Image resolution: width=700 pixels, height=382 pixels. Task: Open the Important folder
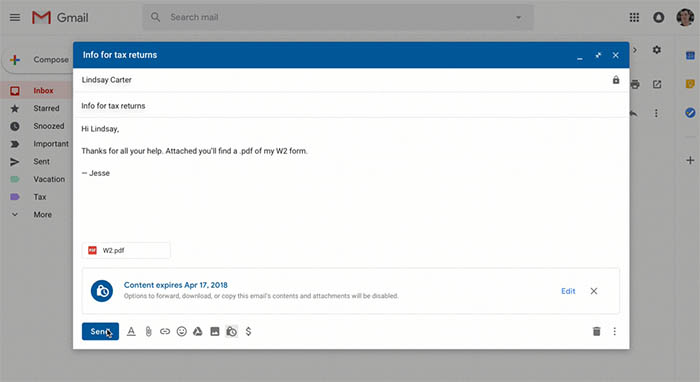51,144
